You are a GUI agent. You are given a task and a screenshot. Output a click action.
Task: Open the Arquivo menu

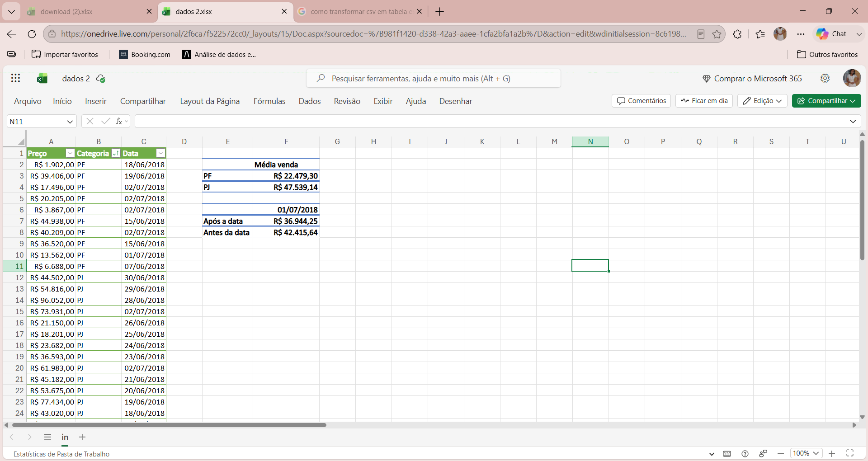[28, 101]
